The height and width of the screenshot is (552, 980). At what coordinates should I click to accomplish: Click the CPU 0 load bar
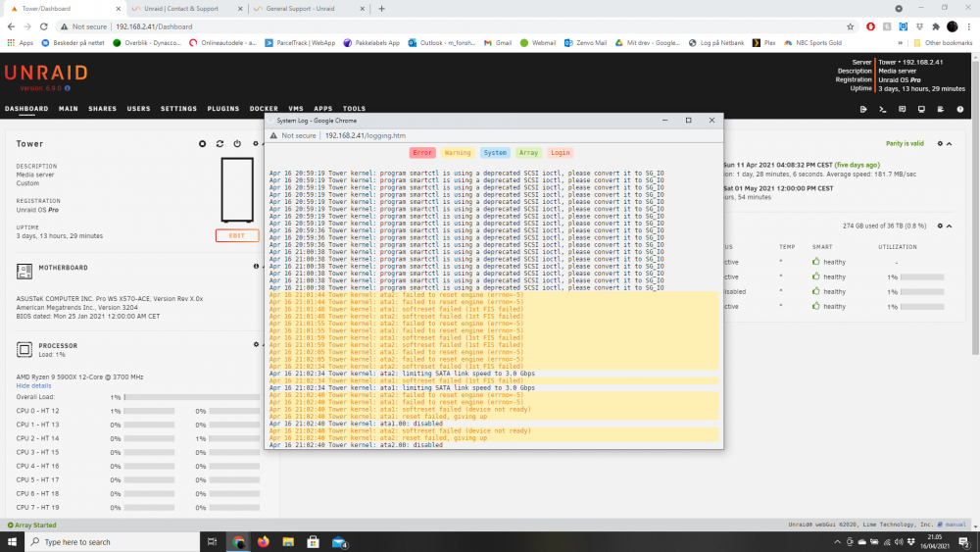pos(149,411)
